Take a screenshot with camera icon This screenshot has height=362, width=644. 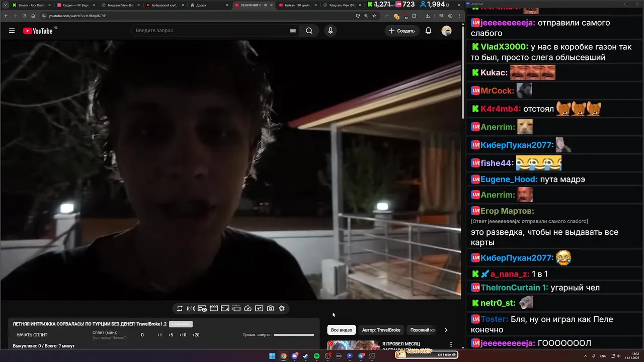pos(270,309)
